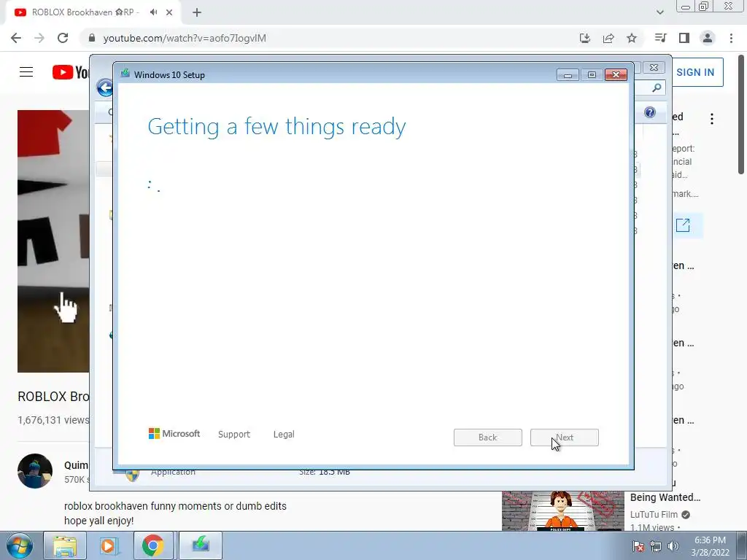Click the share page icon
747x560 pixels.
(x=608, y=38)
